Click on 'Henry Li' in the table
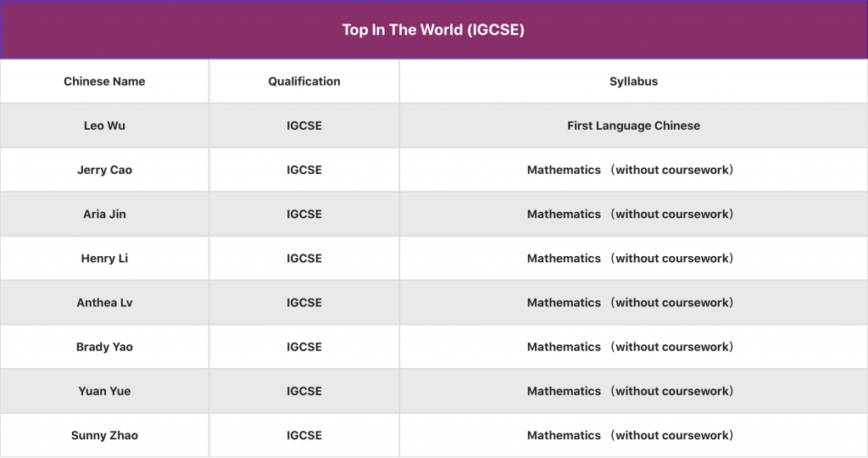Viewport: 868px width, 458px height. (x=104, y=258)
